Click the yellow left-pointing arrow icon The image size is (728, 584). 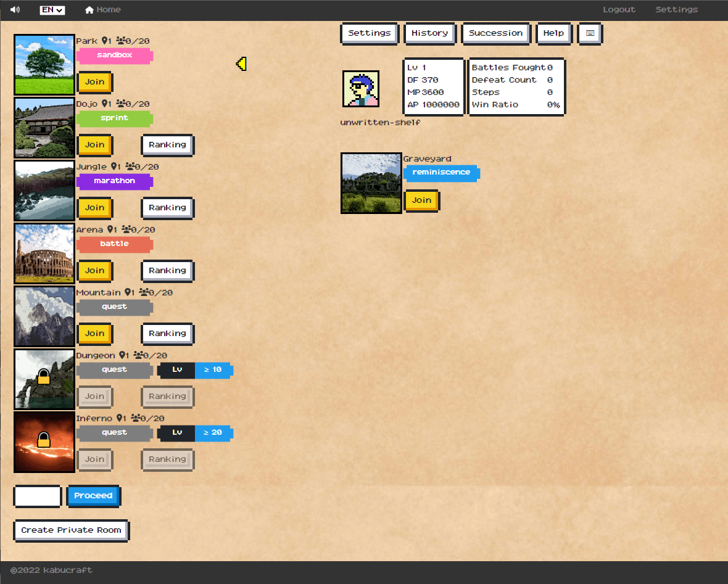click(241, 64)
